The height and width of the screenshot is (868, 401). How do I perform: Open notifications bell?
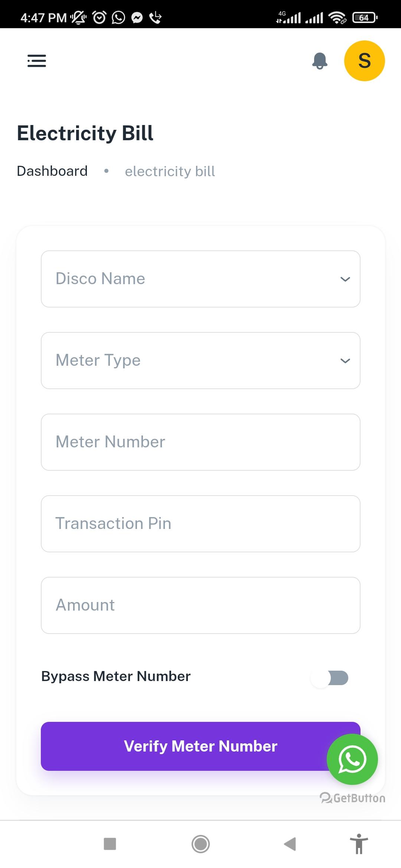tap(320, 61)
